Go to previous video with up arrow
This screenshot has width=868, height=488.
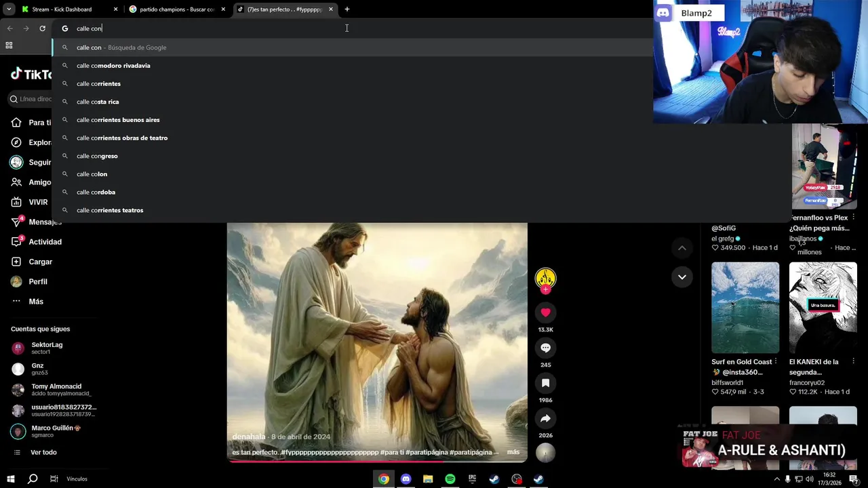point(682,248)
